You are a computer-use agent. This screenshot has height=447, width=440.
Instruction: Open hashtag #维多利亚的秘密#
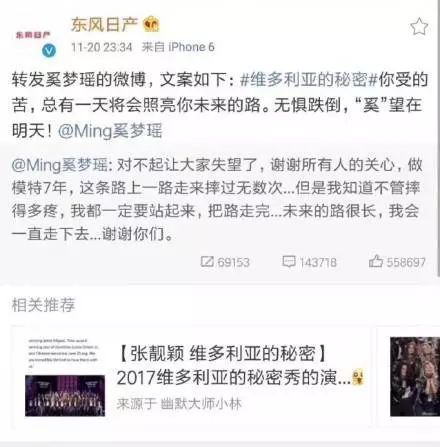click(309, 80)
